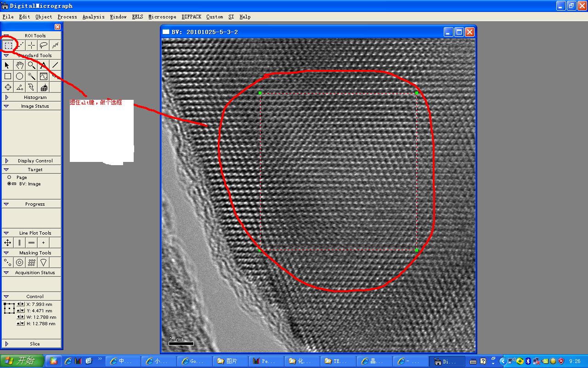
Task: Expand the Histogram panel
Action: pos(6,98)
